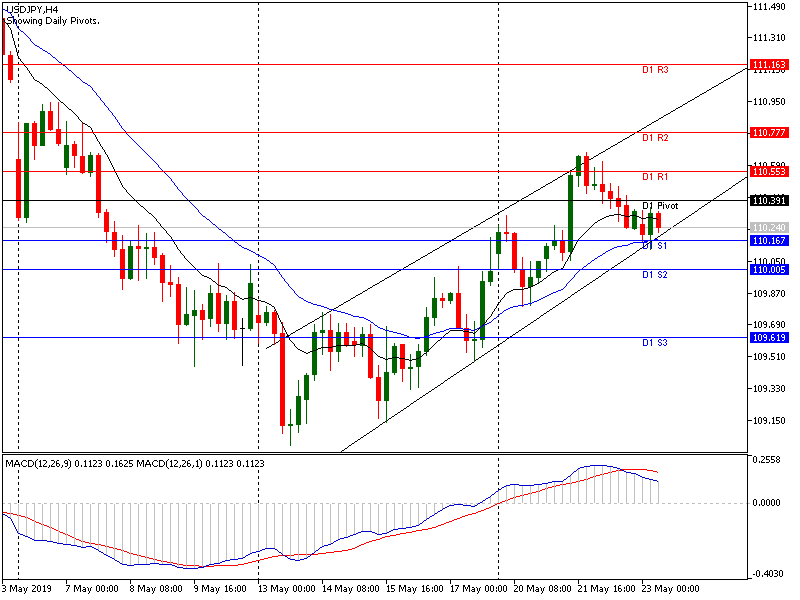Click the 0.0000 MACD scale value
800x600 pixels.
(x=767, y=503)
